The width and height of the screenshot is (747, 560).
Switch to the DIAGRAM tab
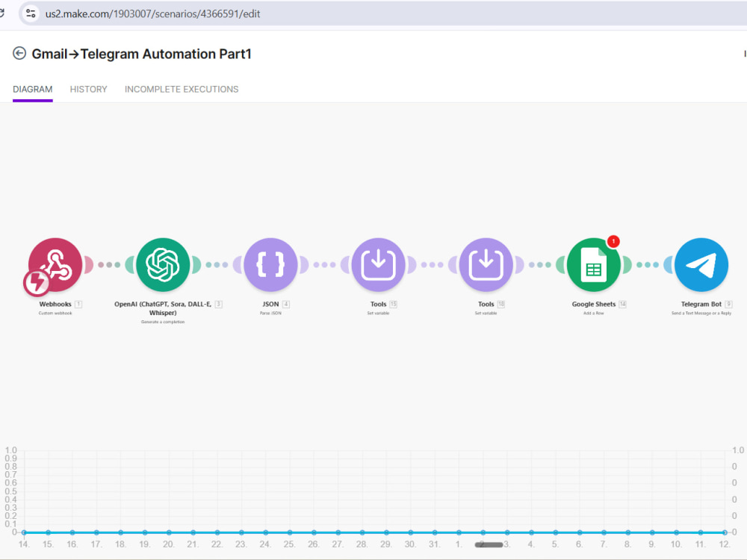[x=32, y=89]
